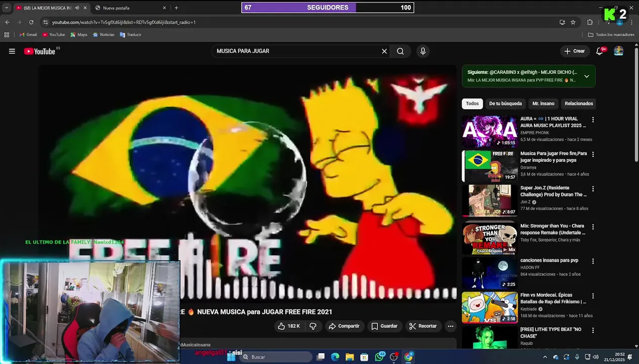Open the tab search dropdown arrow
639x364 pixels.
(x=7, y=8)
